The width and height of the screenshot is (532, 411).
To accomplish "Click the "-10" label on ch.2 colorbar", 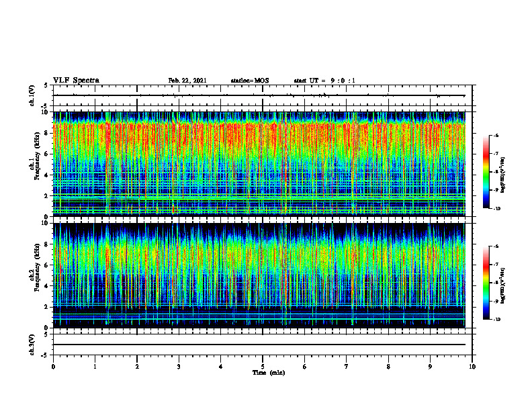I will pyautogui.click(x=496, y=320).
